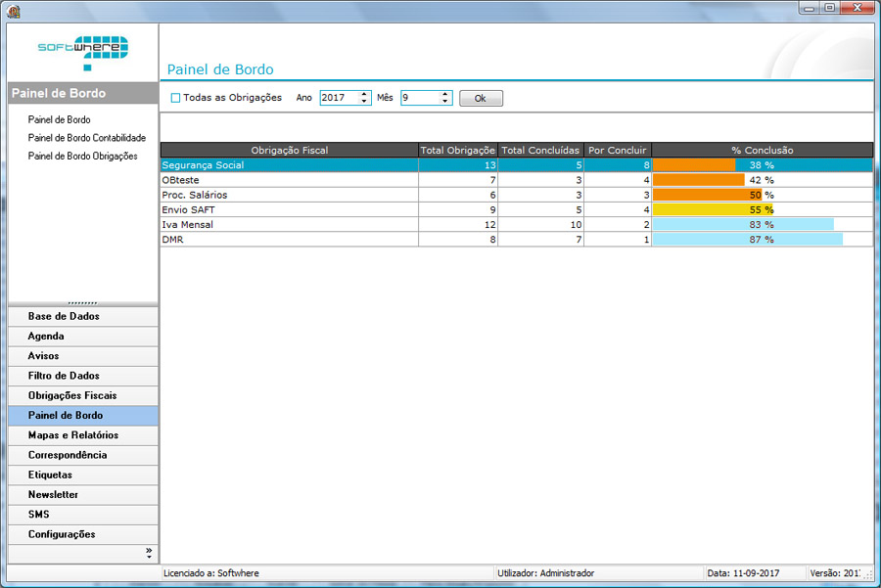Screen dimensions: 881x588
Task: Enable Todas as Obrigações checkbox
Action: point(176,98)
